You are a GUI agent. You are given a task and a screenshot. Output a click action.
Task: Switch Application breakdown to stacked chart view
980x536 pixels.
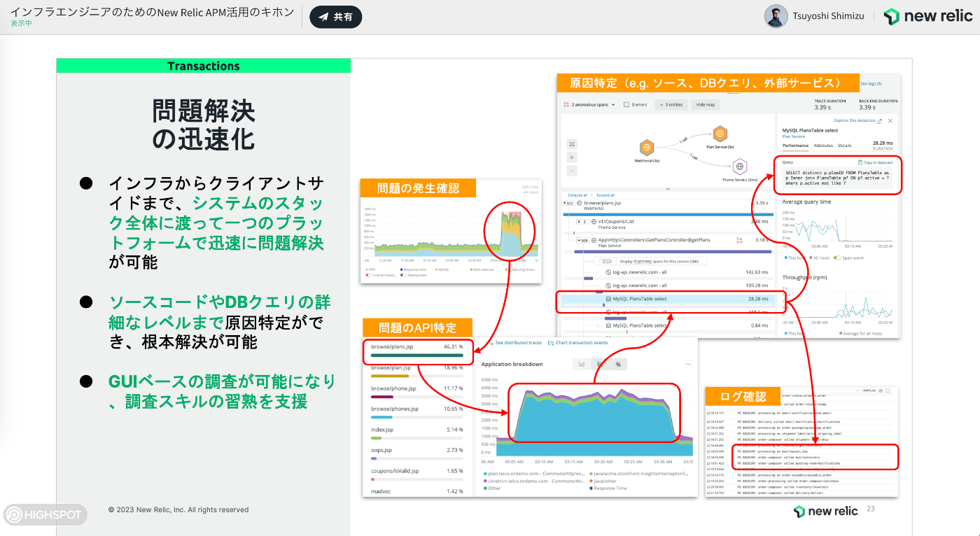(600, 364)
